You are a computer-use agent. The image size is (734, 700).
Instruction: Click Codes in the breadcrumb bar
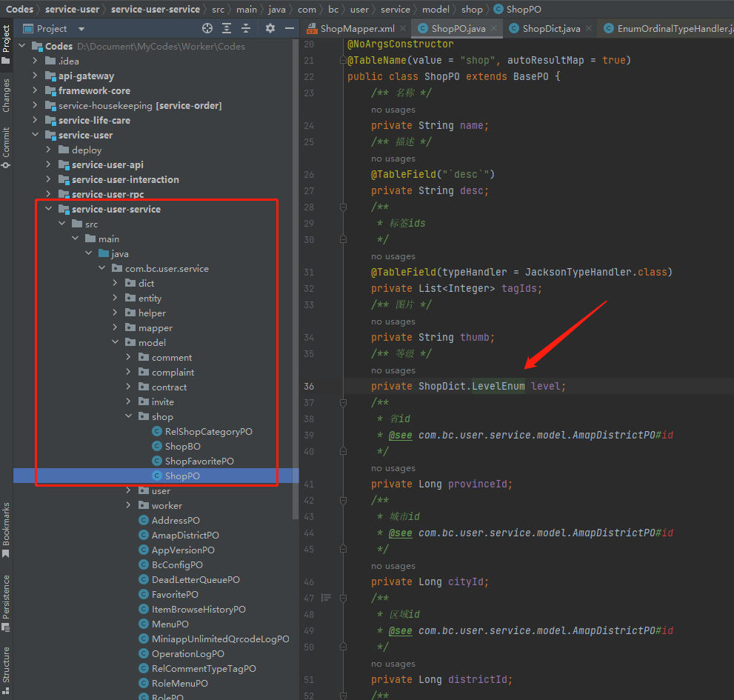[x=20, y=10]
